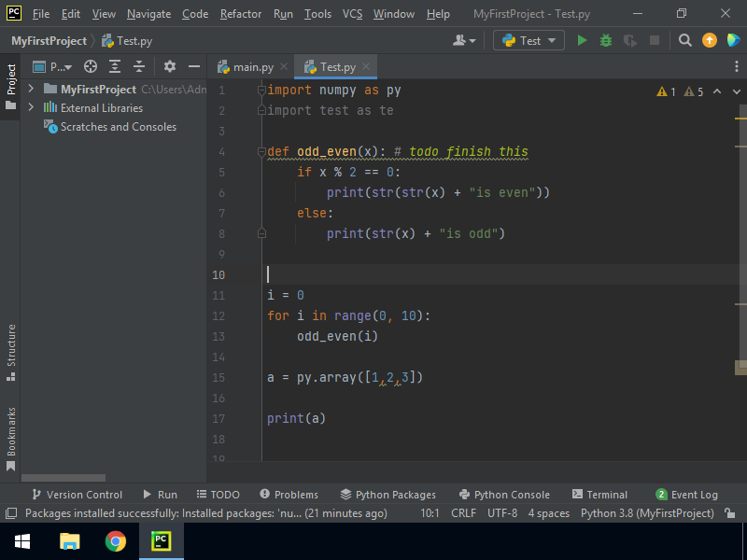The image size is (747, 560).
Task: Expand the External Libraries tree node
Action: click(x=31, y=107)
